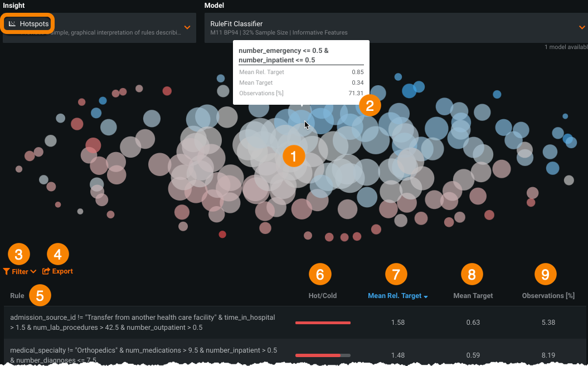The height and width of the screenshot is (366, 588).
Task: Select the admission_source_id rule row
Action: (x=145, y=323)
